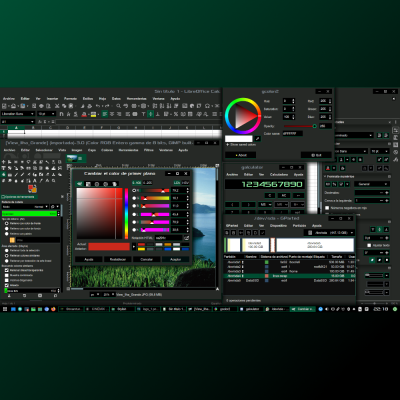The height and width of the screenshot is (400, 400).
Task: Apply red font color in Calc formatting bar
Action: [x=84, y=114]
